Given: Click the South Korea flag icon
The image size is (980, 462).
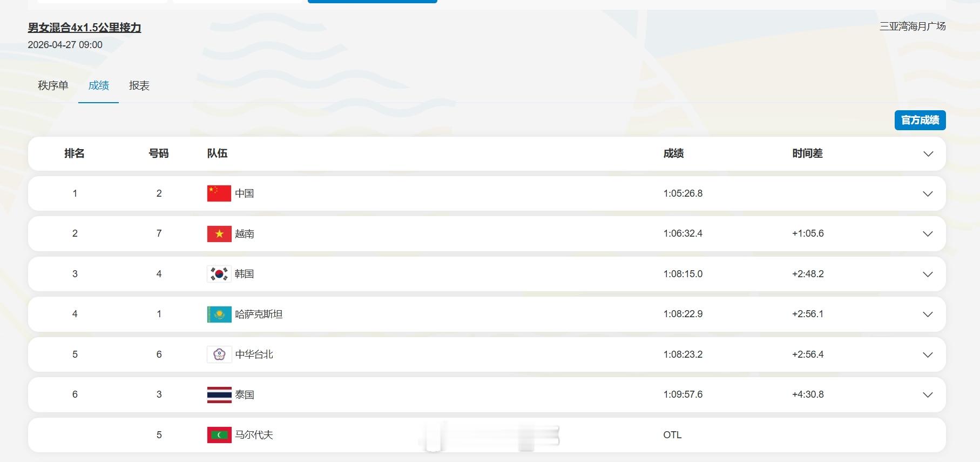Looking at the screenshot, I should click(219, 274).
